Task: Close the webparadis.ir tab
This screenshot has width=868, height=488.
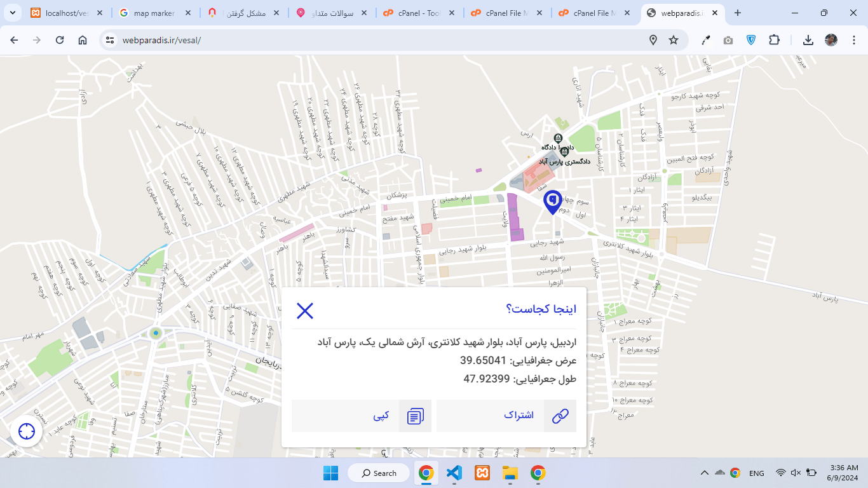Action: pos(714,13)
